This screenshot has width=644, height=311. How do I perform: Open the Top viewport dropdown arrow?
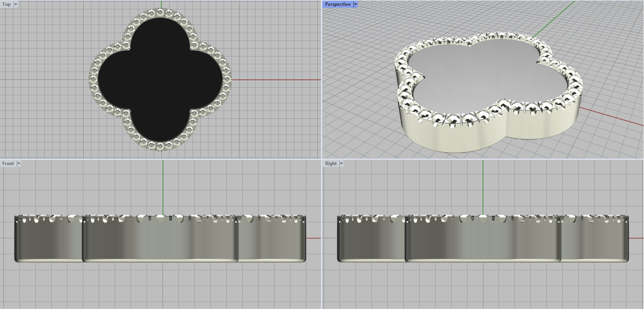pyautogui.click(x=16, y=4)
